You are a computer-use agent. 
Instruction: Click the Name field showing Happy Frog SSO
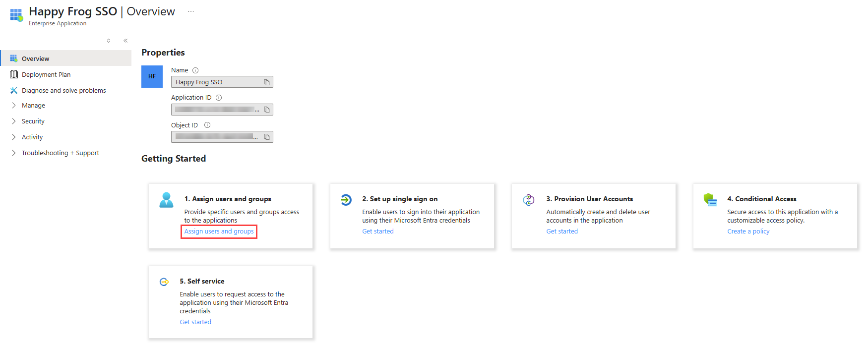(x=222, y=82)
